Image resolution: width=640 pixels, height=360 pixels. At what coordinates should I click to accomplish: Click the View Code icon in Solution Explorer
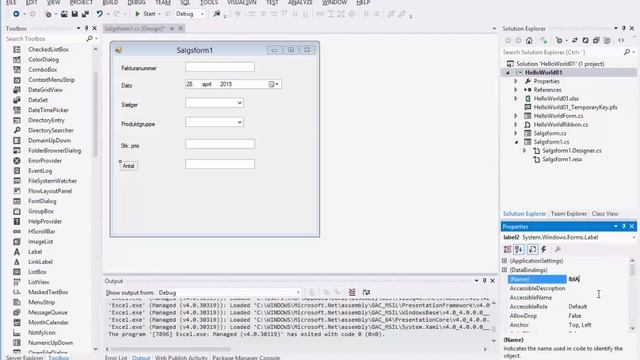click(621, 40)
